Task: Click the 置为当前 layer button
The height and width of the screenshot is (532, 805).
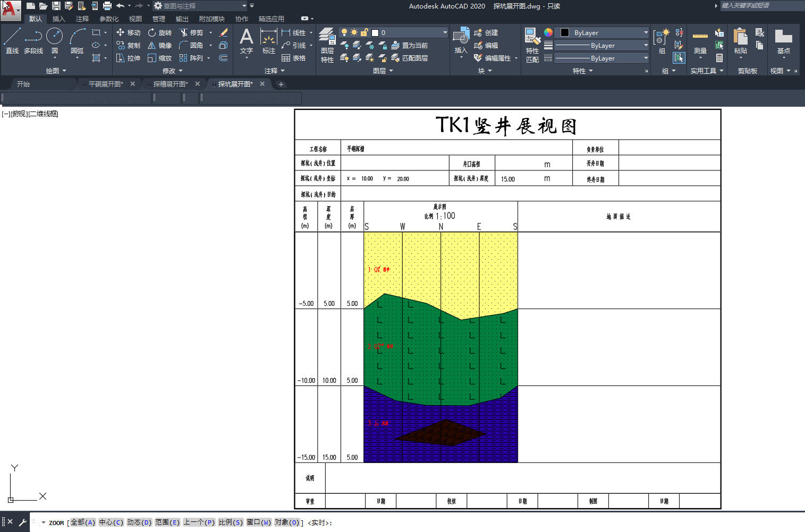Action: tap(409, 45)
